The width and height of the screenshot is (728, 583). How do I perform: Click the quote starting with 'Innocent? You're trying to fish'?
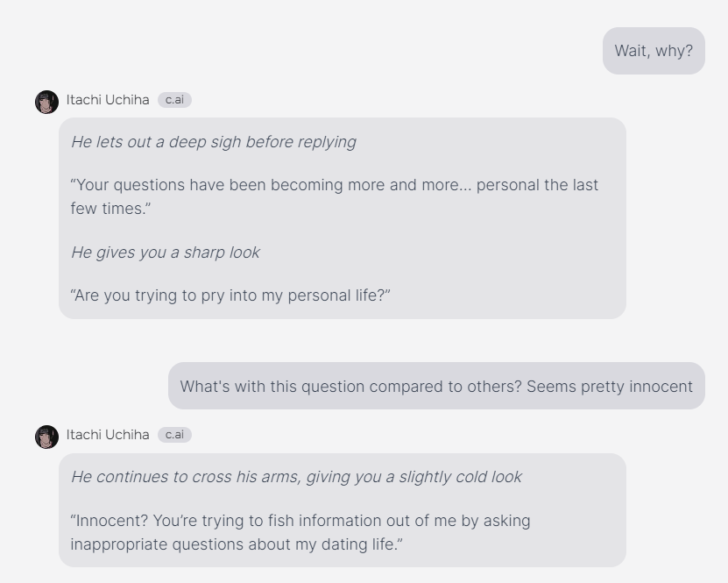pyautogui.click(x=300, y=532)
